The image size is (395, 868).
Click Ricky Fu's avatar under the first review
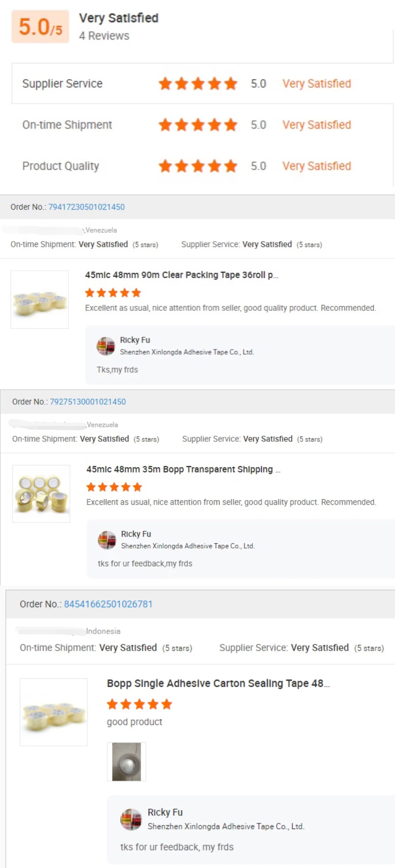[106, 346]
